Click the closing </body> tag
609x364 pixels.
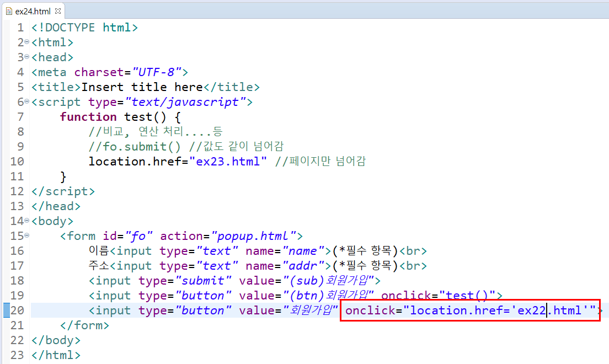coord(56,340)
